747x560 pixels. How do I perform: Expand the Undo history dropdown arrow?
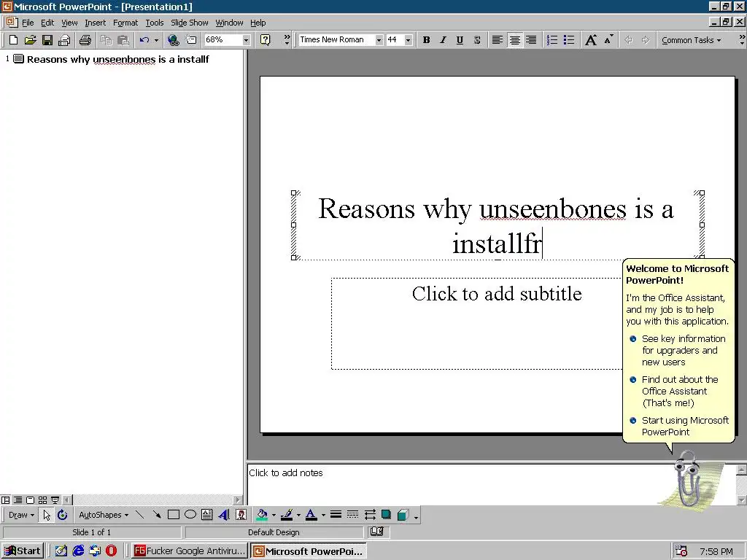(x=156, y=40)
